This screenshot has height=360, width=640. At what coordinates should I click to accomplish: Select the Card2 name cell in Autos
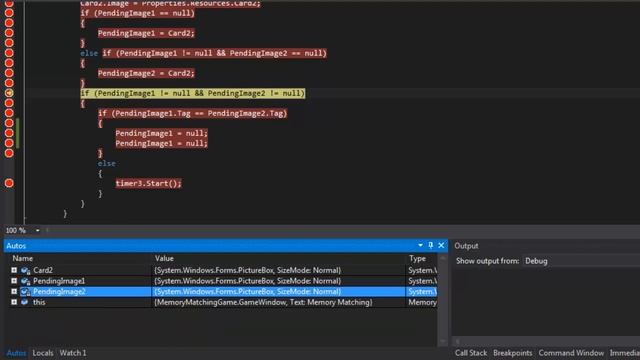pyautogui.click(x=43, y=270)
